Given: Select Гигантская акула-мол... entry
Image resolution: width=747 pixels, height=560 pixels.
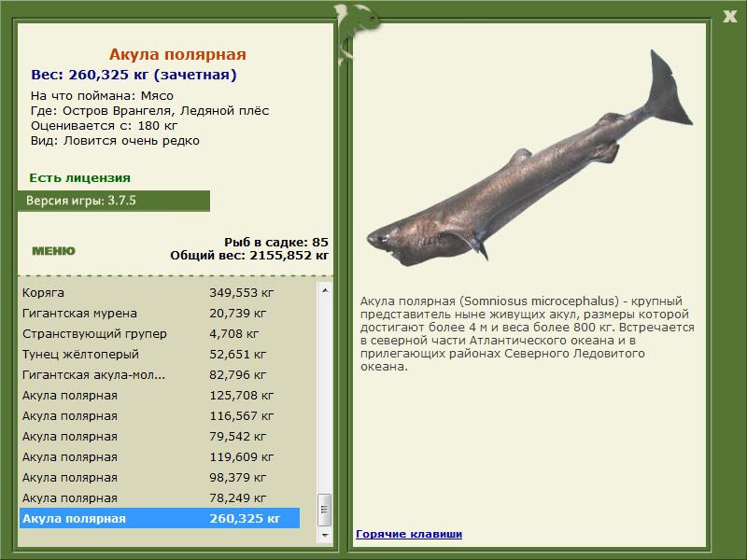Looking at the screenshot, I should (x=160, y=375).
